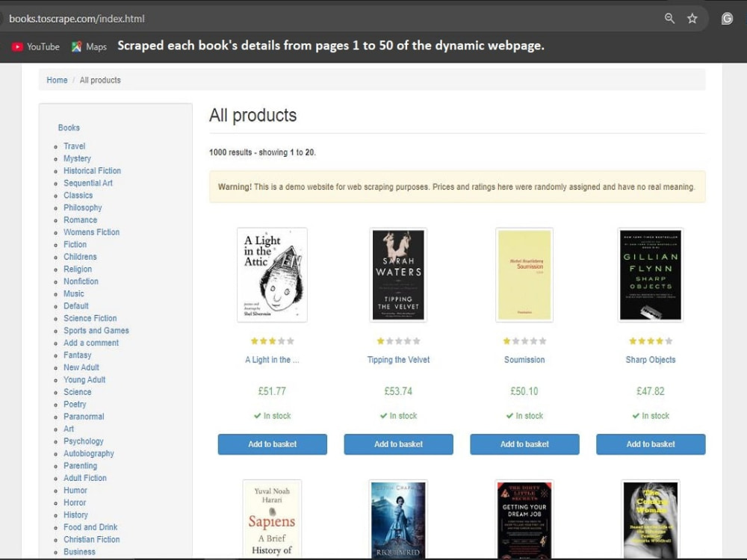The width and height of the screenshot is (747, 560).
Task: Click the £47.82 price text
Action: tap(651, 391)
